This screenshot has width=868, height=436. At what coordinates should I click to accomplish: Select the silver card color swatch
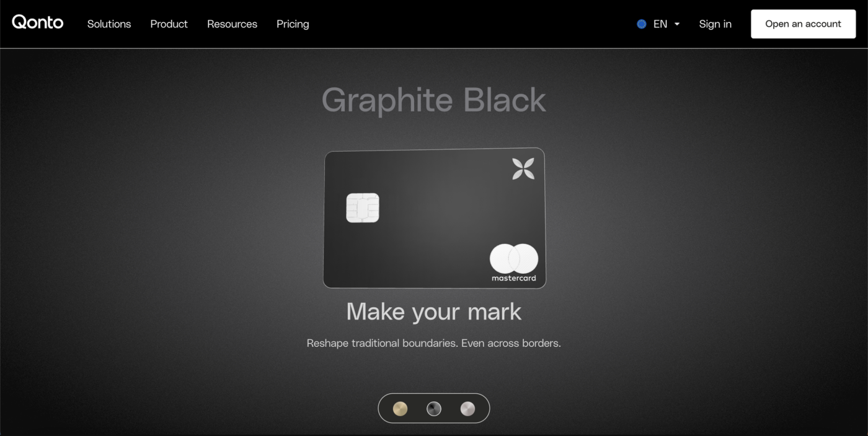(467, 409)
